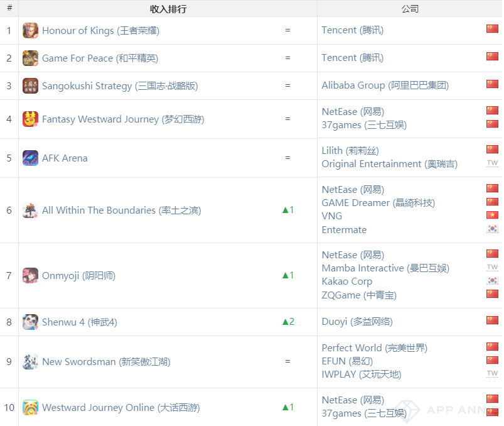Click the Game For Peace app icon
The width and height of the screenshot is (504, 426).
pyautogui.click(x=30, y=58)
